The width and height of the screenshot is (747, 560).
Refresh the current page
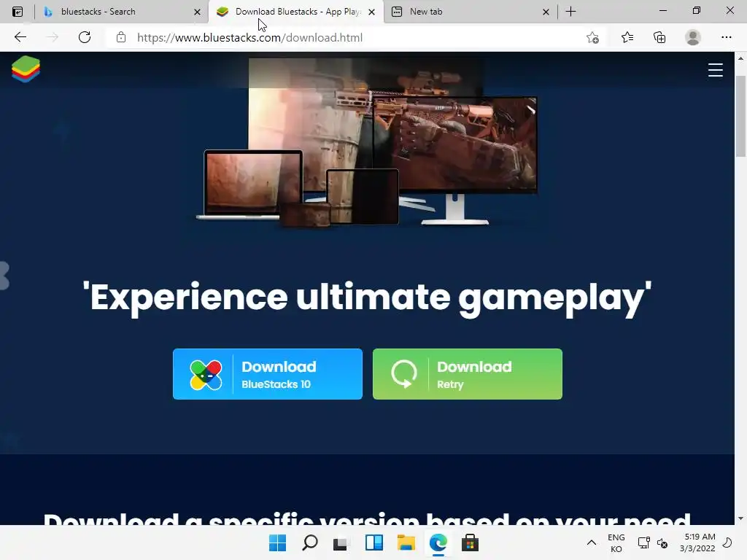pos(85,37)
